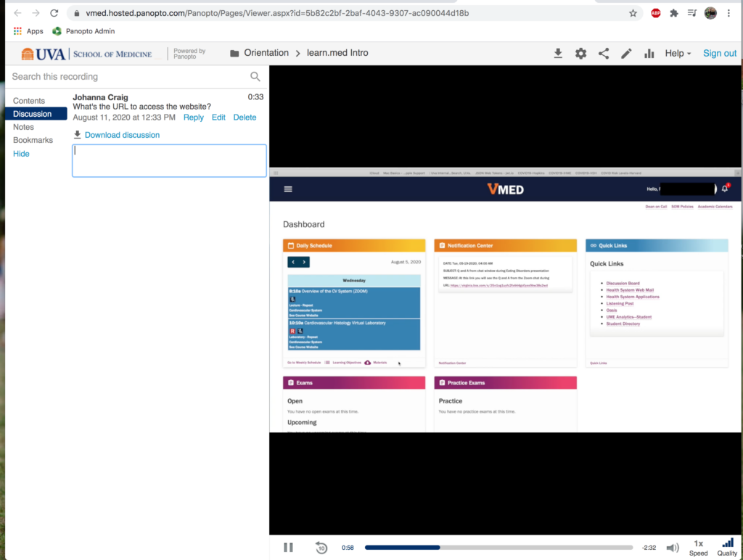Image resolution: width=743 pixels, height=560 pixels.
Task: Click the remaining time -2:32 display
Action: (649, 548)
